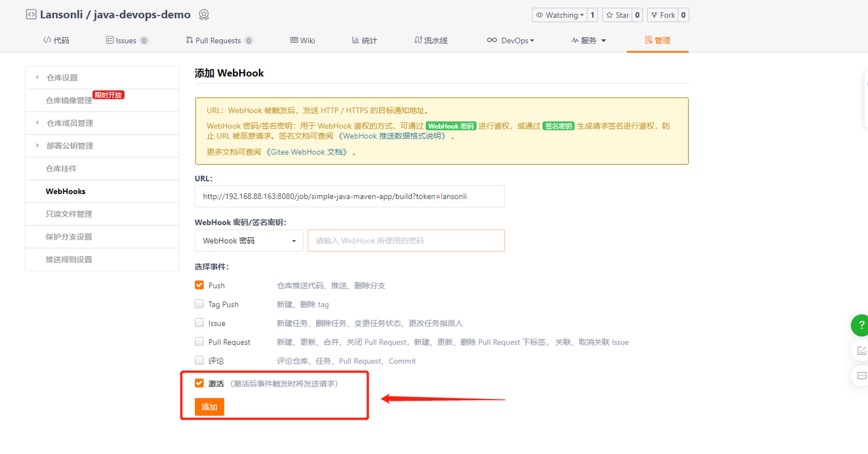Expand the 仓库成员管理 sidebar section
This screenshot has height=454, width=868.
coord(102,123)
